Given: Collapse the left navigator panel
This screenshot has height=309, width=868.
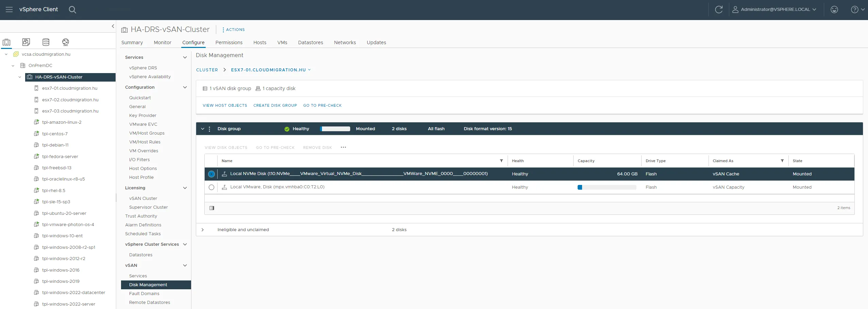Looking at the screenshot, I should [x=113, y=26].
